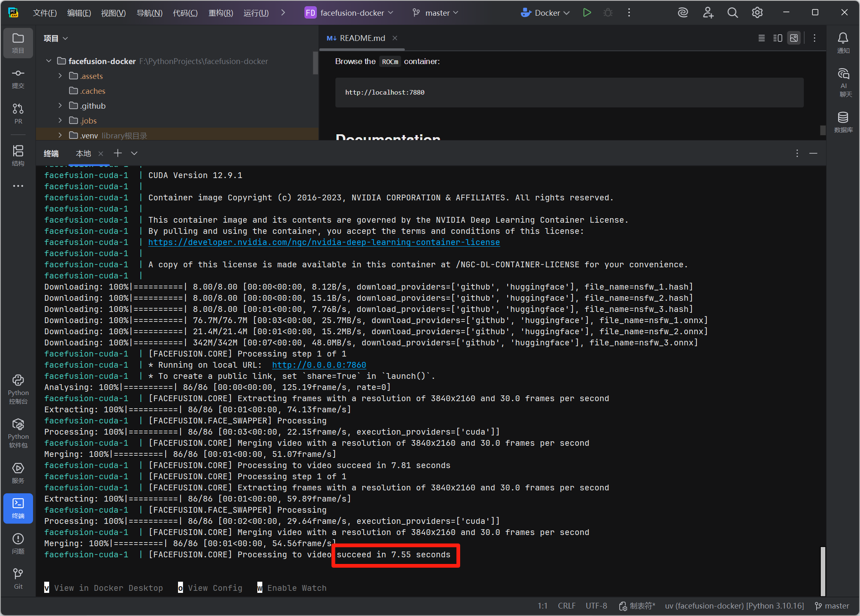Image resolution: width=860 pixels, height=616 pixels.
Task: Open terminal new-session dropdown arrow
Action: (134, 153)
